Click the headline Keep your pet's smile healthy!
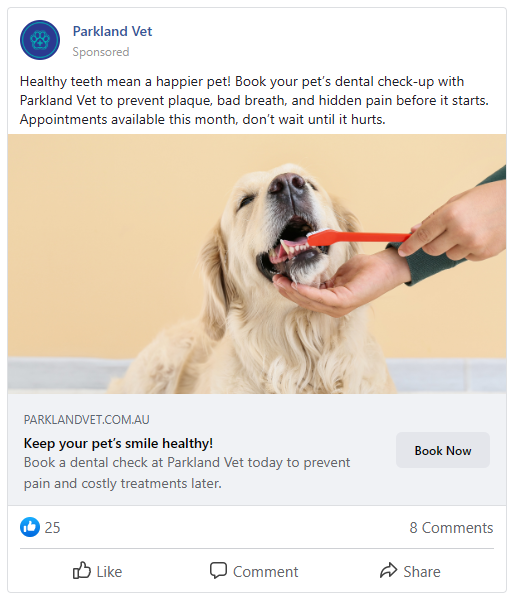 (118, 443)
